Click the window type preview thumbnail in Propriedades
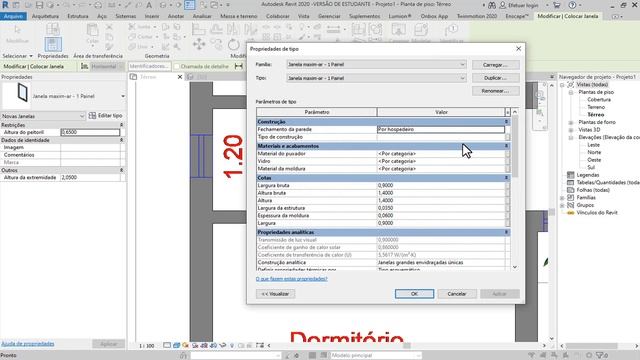The image size is (640, 360). pos(22,93)
